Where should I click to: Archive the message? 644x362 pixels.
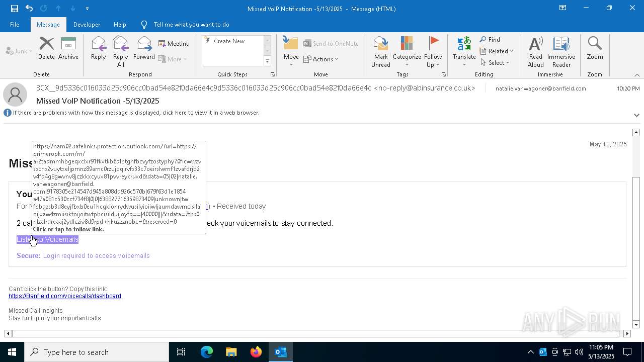point(68,48)
